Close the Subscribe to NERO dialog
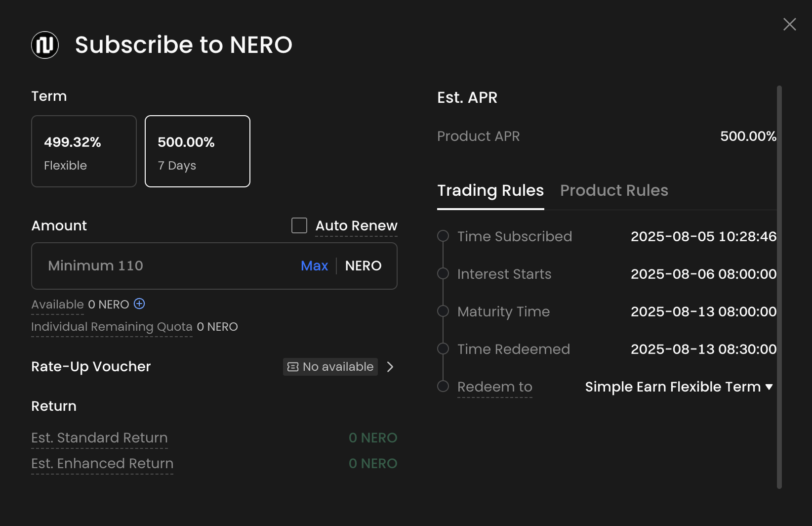This screenshot has height=526, width=812. tap(789, 24)
